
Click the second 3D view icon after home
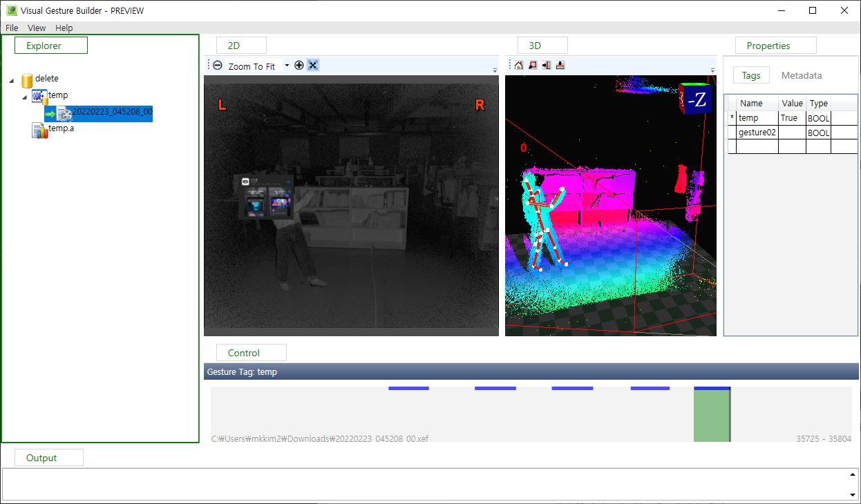(x=533, y=65)
